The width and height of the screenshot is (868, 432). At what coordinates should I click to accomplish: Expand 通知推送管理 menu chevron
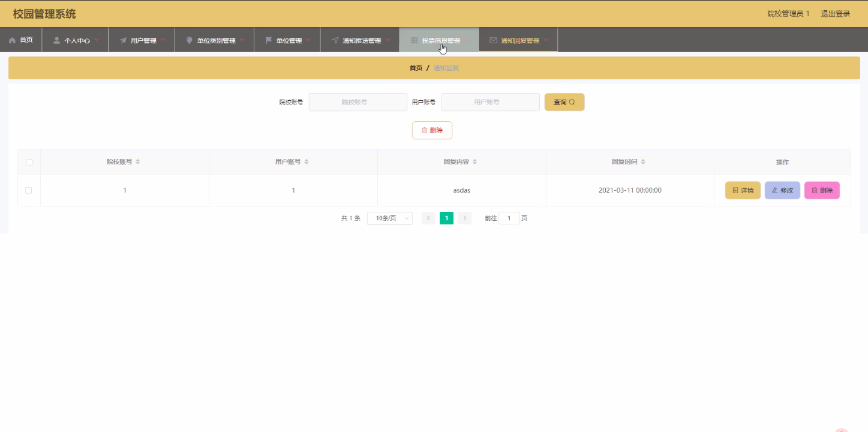pyautogui.click(x=388, y=40)
